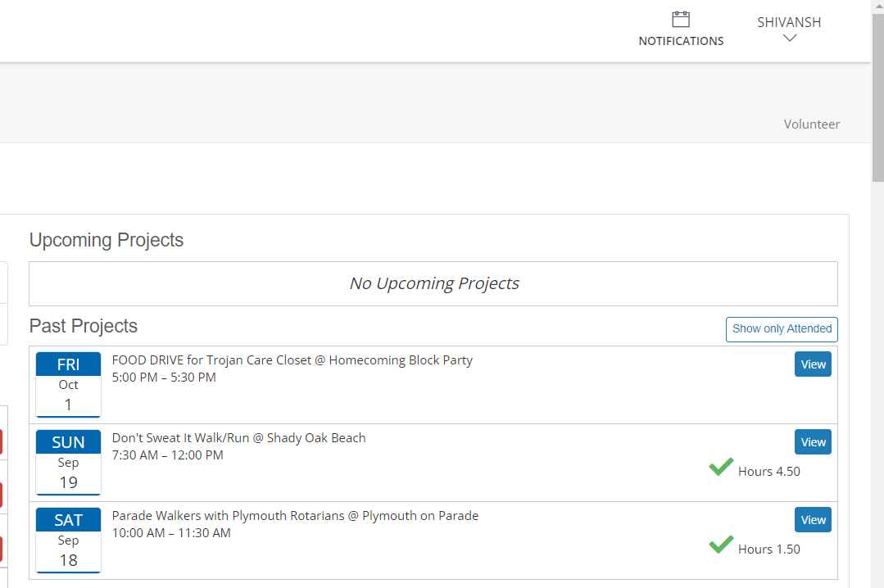Click the green checkmark beside Hours 4.50
The height and width of the screenshot is (588, 884).
pos(721,468)
